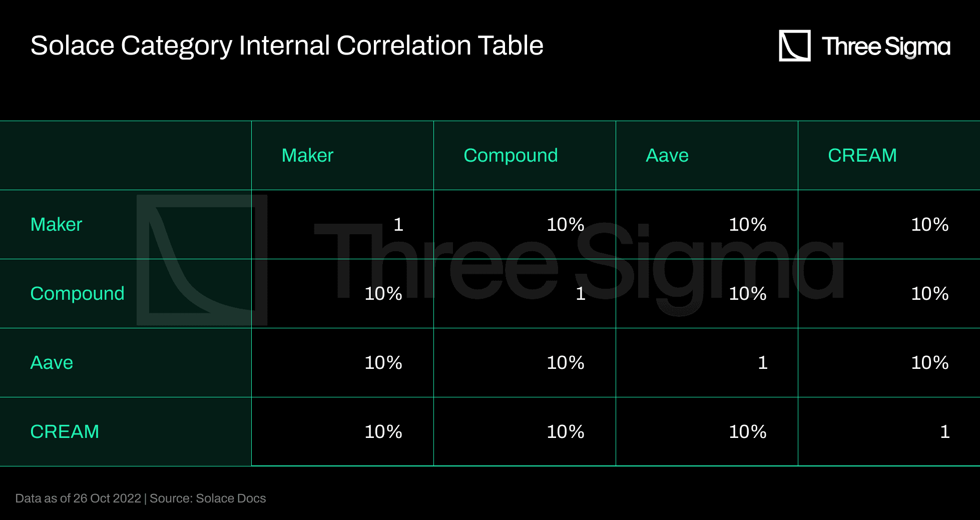This screenshot has width=980, height=520.
Task: Click the Aave row Compound column 10% cell
Action: pyautogui.click(x=565, y=363)
